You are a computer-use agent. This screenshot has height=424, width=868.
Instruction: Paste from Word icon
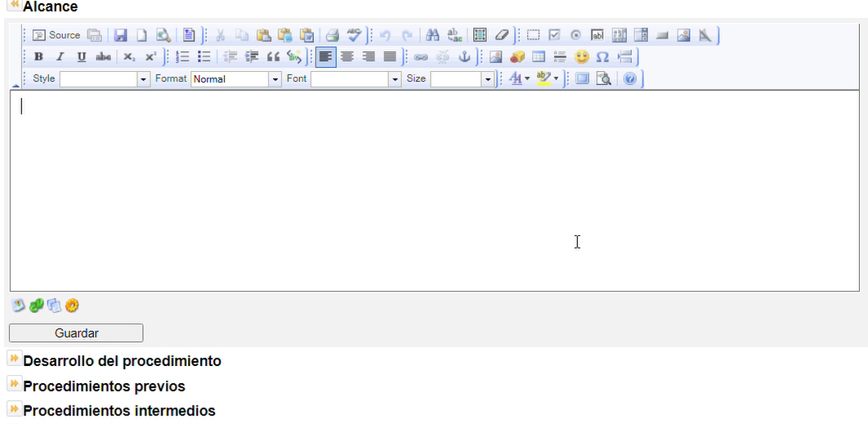tap(306, 35)
